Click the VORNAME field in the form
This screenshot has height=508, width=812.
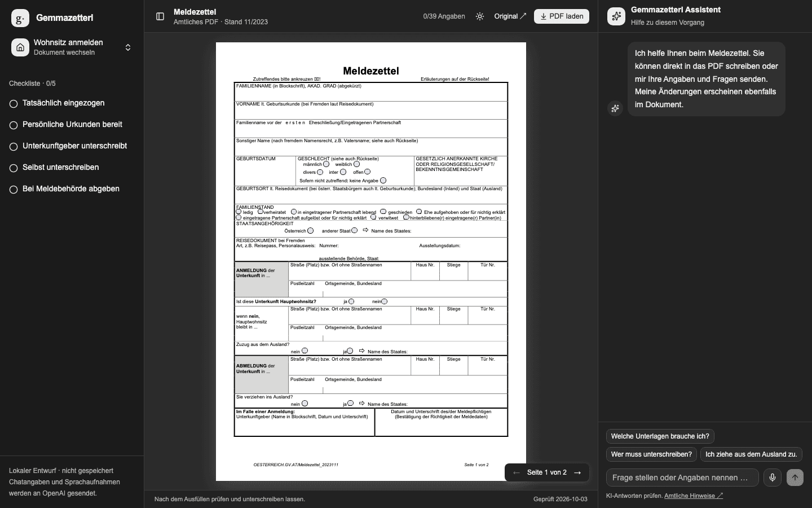pos(371,110)
